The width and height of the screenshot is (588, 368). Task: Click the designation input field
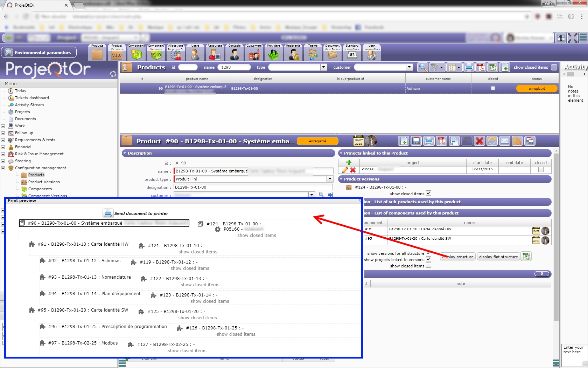(253, 187)
